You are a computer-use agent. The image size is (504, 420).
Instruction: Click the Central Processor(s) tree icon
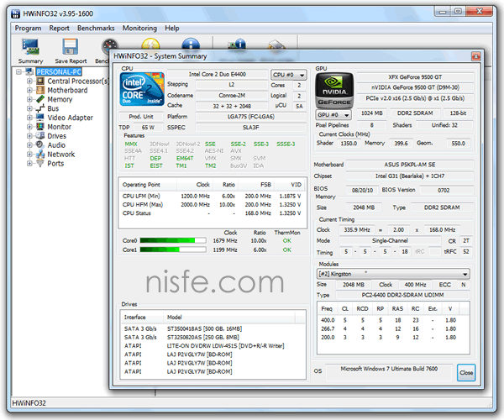[40, 81]
